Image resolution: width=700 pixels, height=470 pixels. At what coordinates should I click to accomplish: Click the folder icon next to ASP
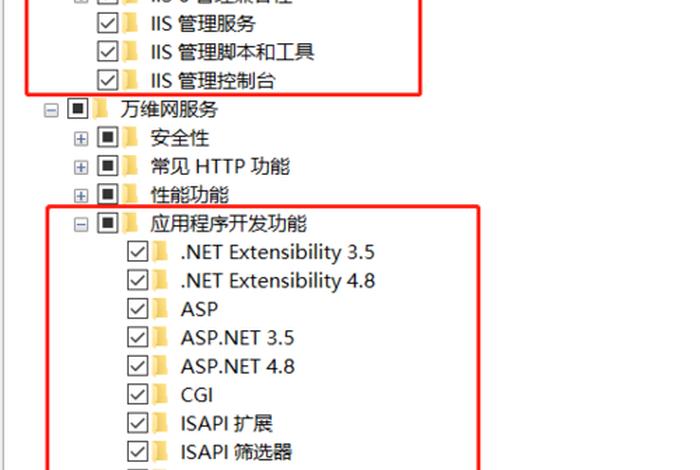pos(160,308)
